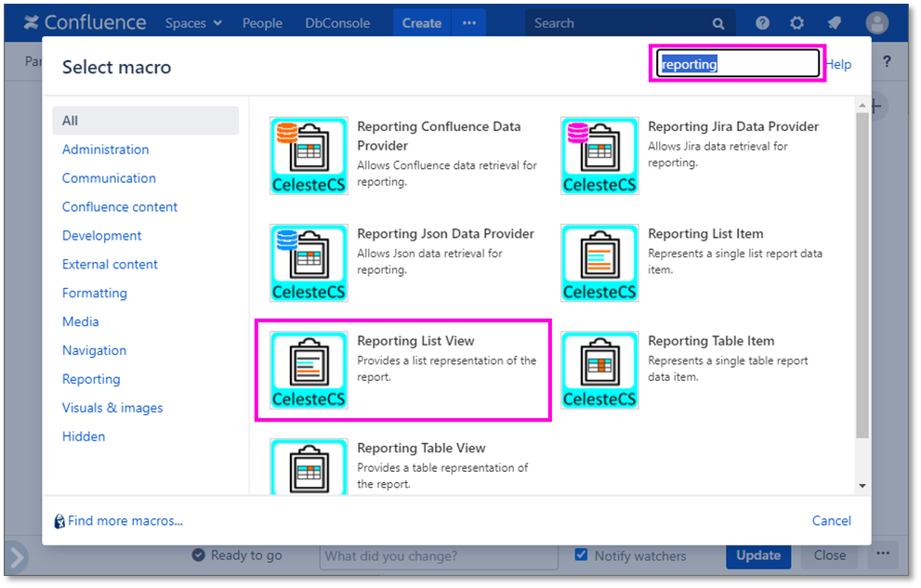
Task: Select the Development macro category
Action: (x=101, y=236)
